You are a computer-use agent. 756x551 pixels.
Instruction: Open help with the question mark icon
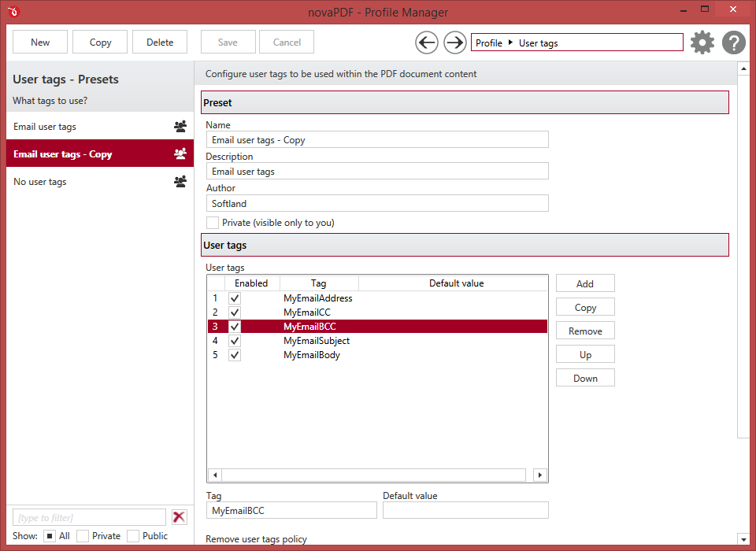pos(734,43)
